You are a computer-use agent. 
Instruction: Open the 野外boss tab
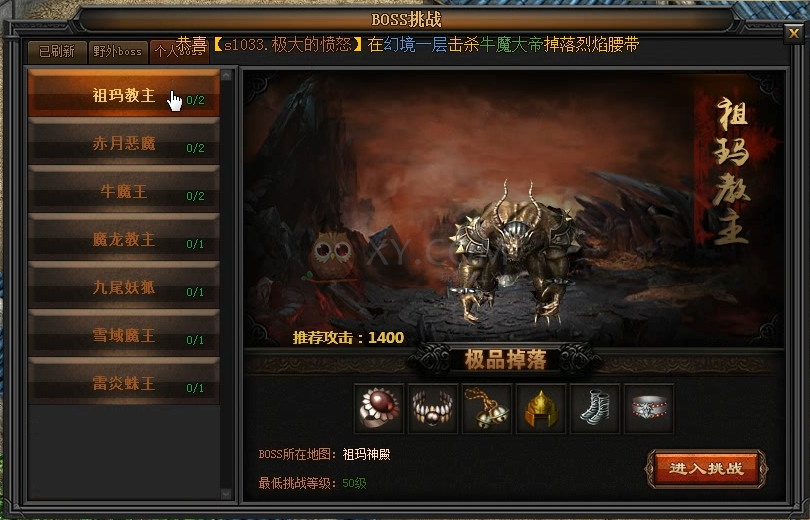(118, 52)
